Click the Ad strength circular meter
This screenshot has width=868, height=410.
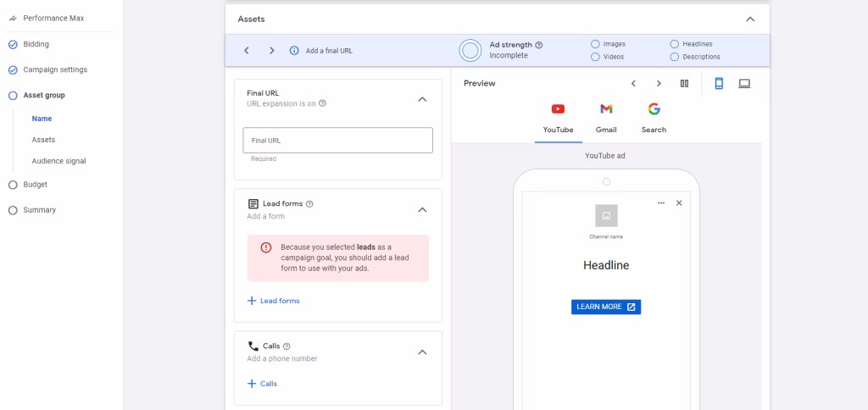(470, 50)
